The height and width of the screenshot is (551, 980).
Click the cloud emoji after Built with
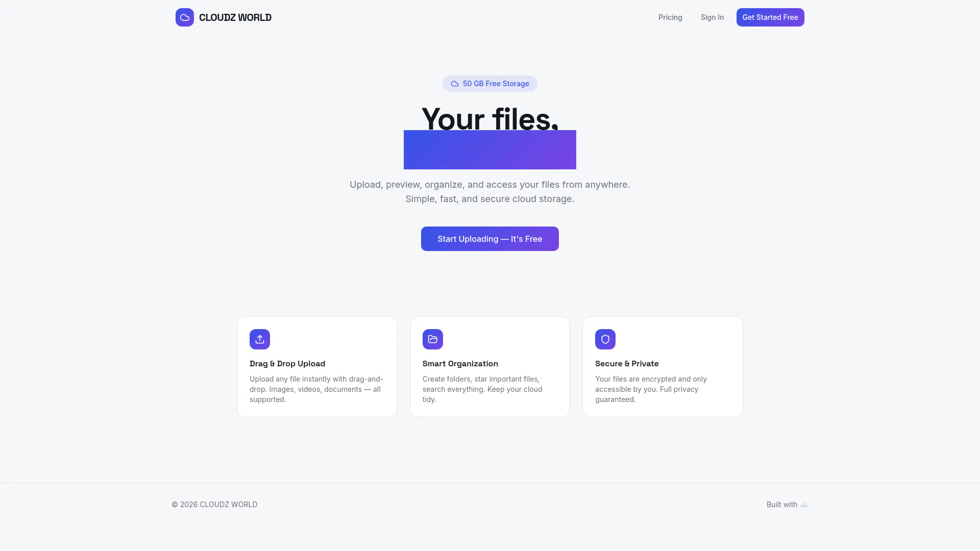tap(804, 505)
